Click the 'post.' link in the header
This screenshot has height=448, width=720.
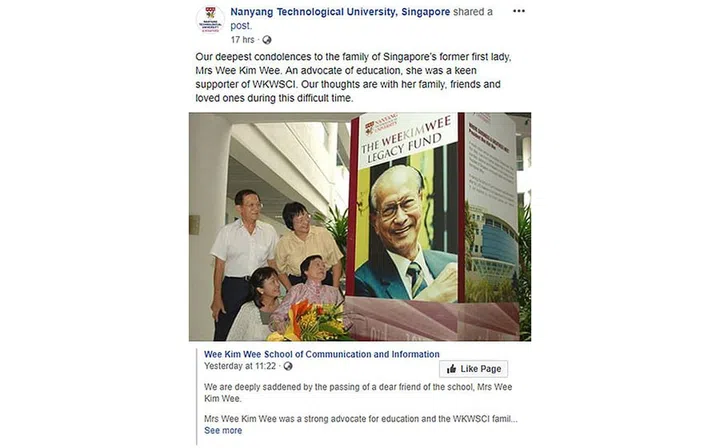click(241, 26)
